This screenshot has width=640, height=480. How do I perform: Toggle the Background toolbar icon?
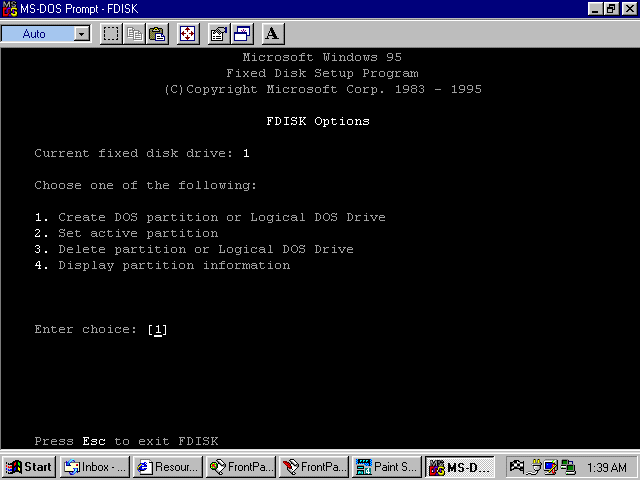pyautogui.click(x=242, y=34)
